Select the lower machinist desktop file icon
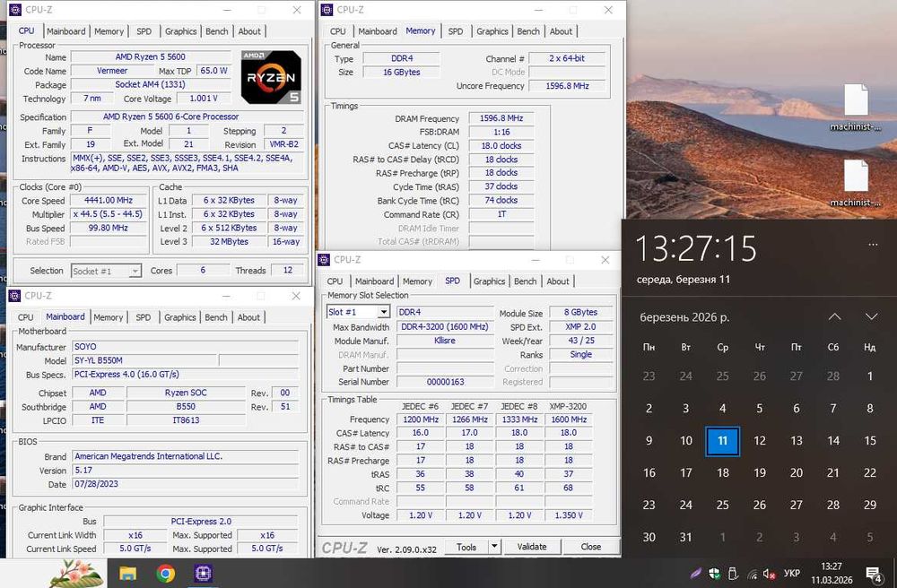The image size is (897, 588). point(856,183)
